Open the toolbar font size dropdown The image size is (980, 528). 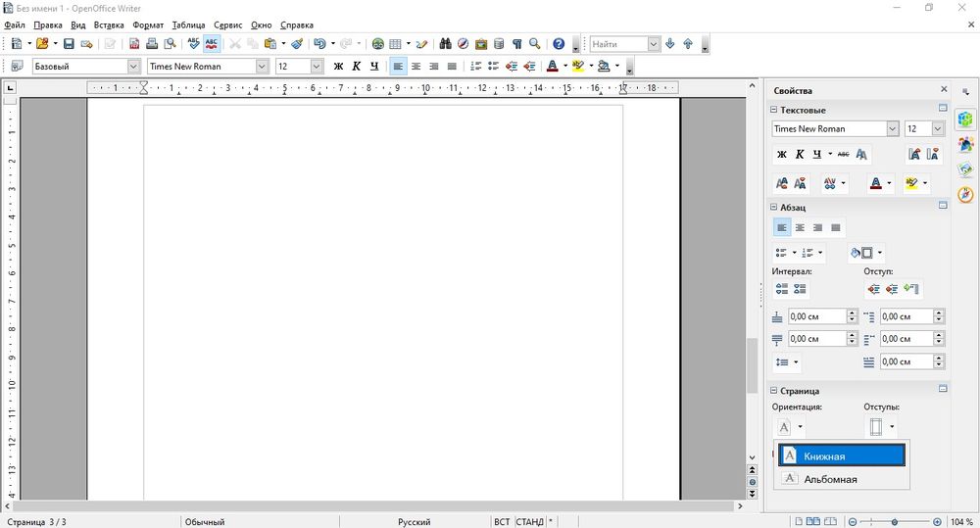(x=317, y=67)
